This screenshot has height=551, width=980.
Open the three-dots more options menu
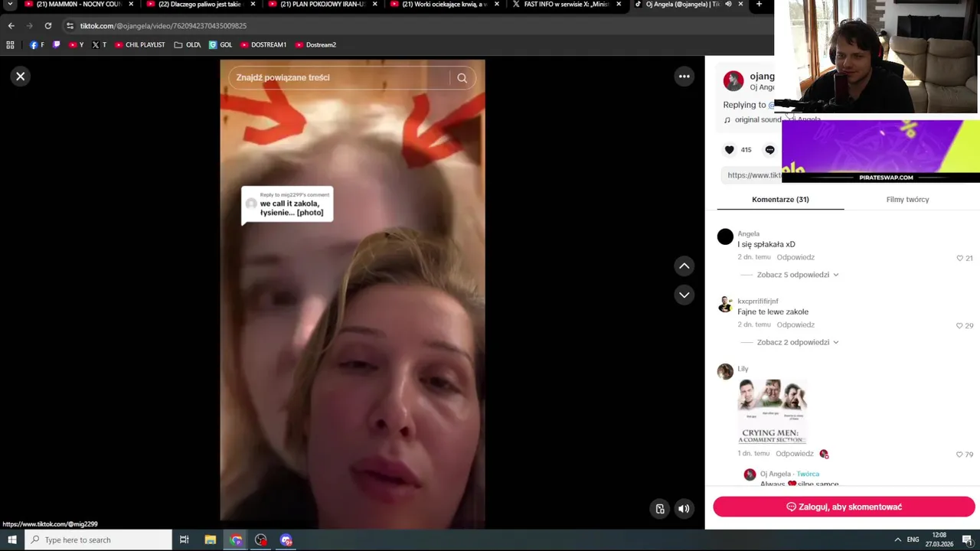click(684, 77)
